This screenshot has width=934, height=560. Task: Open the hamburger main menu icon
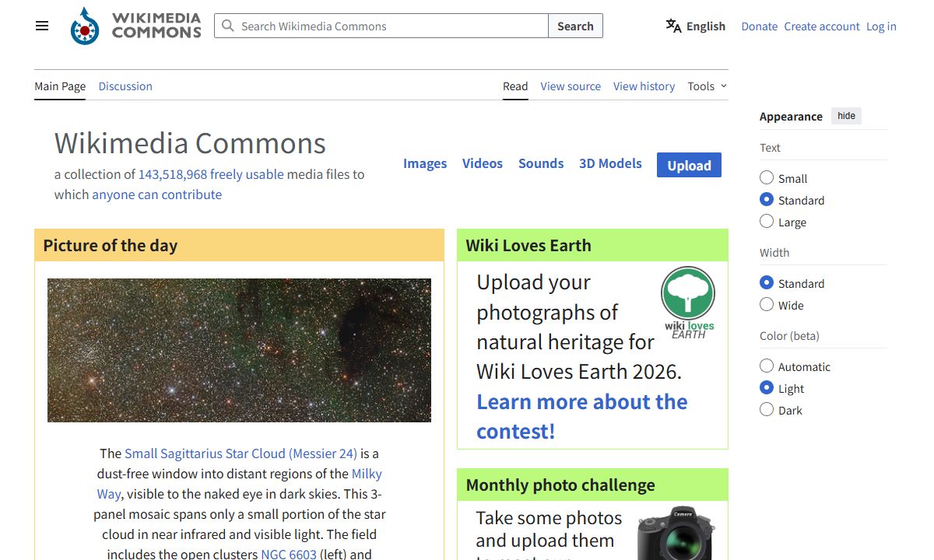42,26
